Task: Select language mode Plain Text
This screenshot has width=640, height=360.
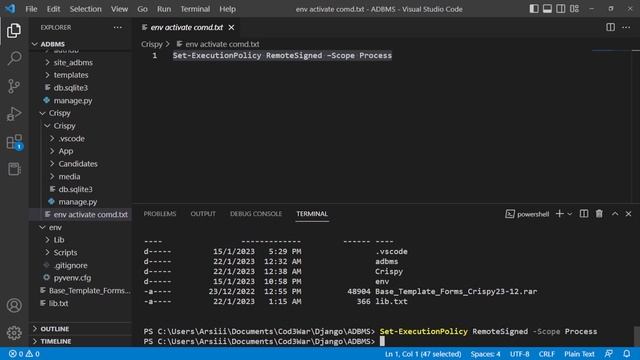Action: coord(579,354)
